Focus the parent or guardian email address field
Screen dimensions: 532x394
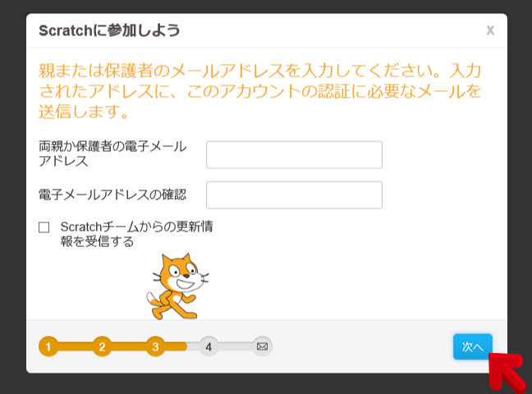click(x=294, y=154)
